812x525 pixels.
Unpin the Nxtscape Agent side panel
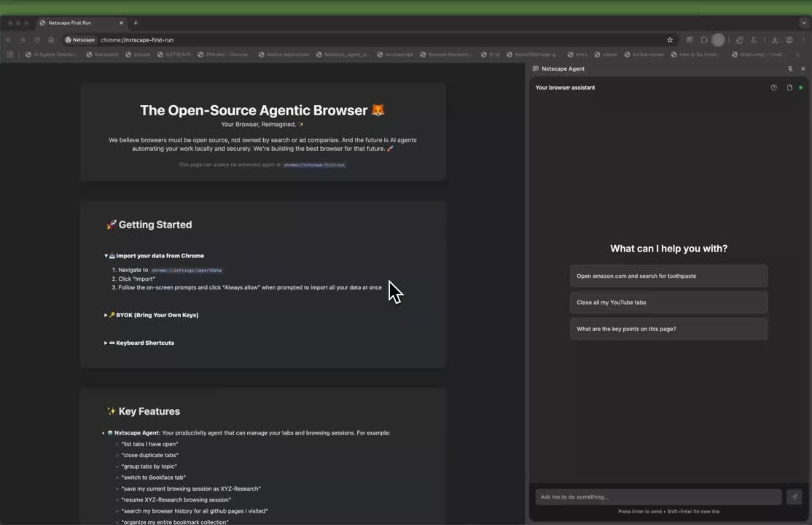[790, 69]
